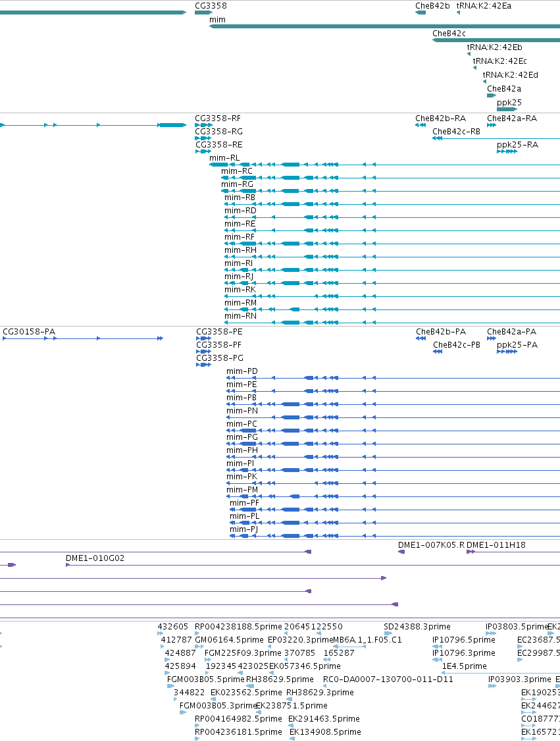Click the RP004238188.5prime EST label
The image size is (560, 742).
238,627
